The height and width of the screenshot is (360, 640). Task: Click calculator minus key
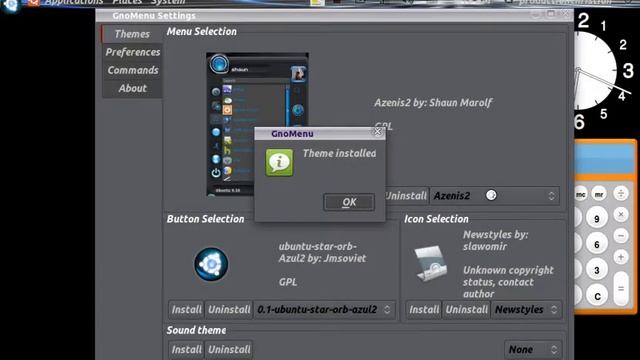point(621,236)
